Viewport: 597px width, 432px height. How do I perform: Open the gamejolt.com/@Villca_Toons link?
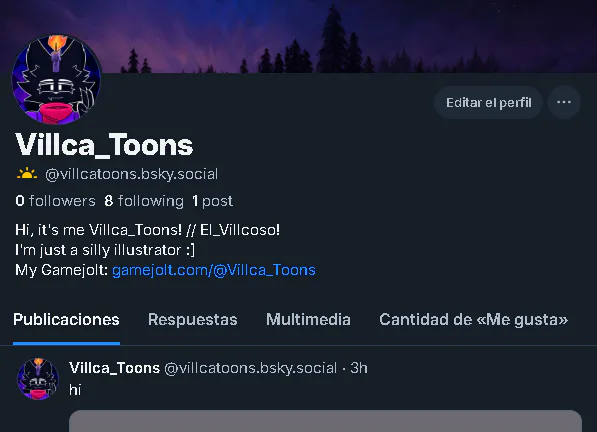(x=214, y=270)
